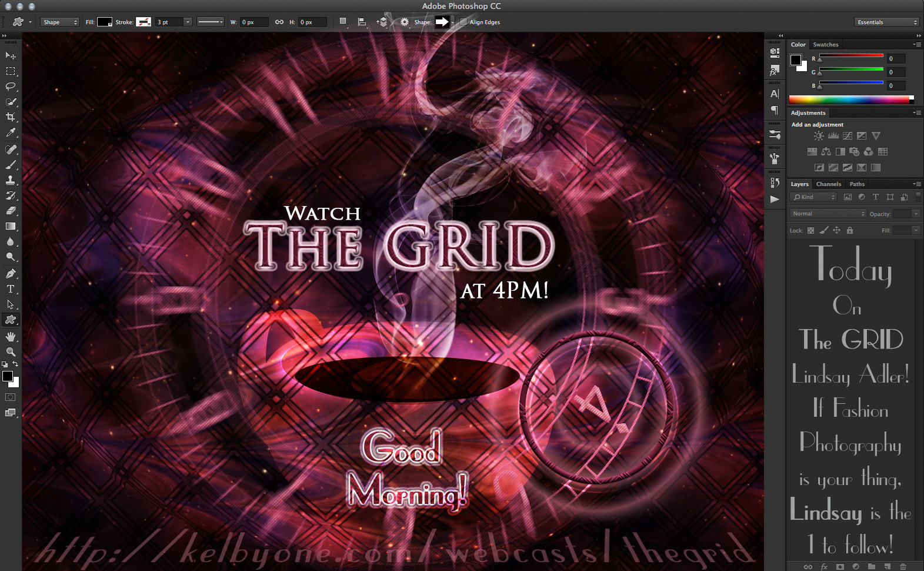Open the Essentials workspace dropdown

(886, 22)
